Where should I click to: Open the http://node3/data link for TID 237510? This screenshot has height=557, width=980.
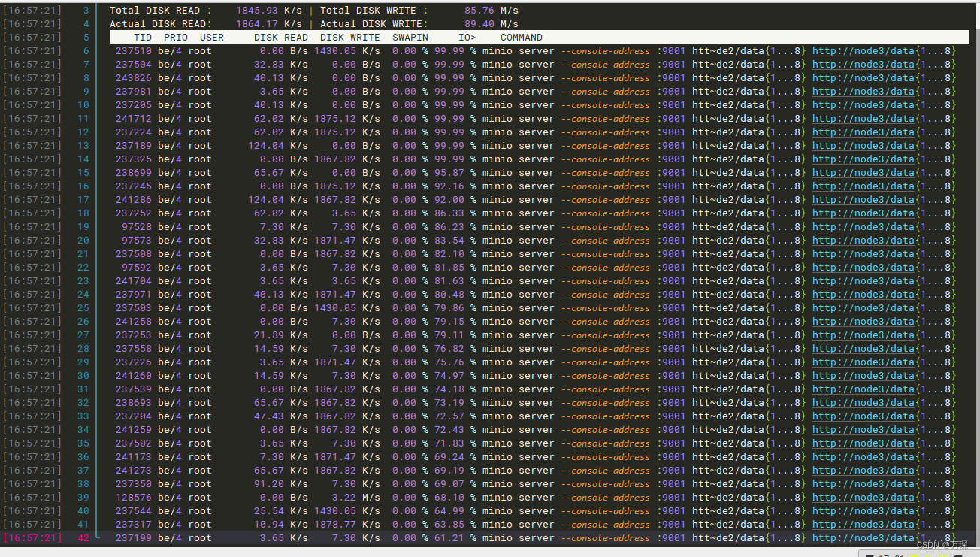coord(864,51)
